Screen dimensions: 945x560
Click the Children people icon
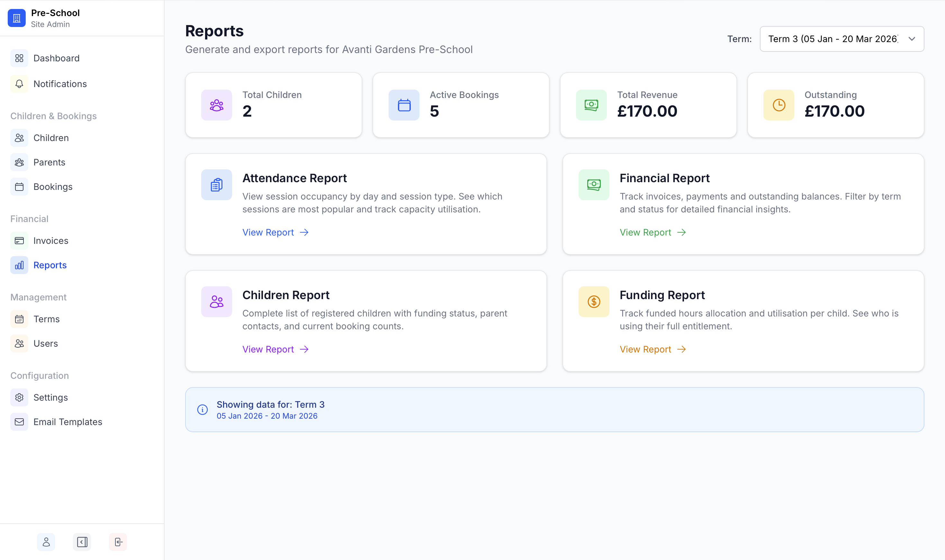(x=19, y=138)
